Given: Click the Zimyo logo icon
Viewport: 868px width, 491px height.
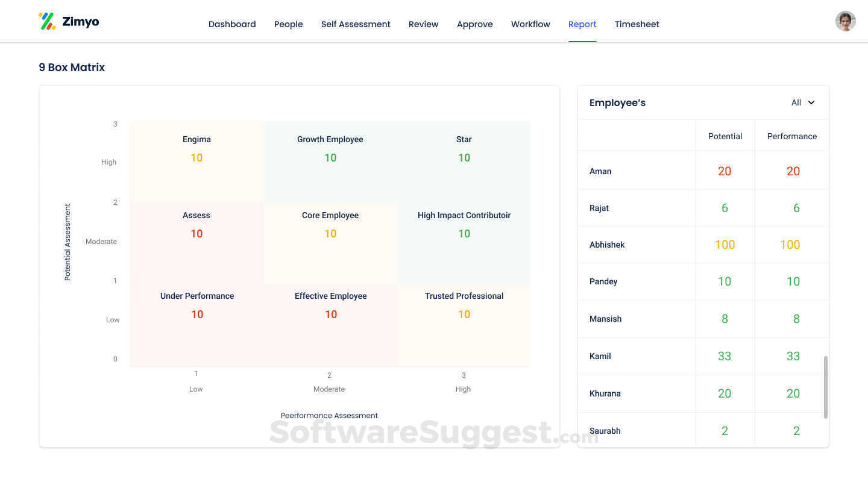Looking at the screenshot, I should pos(48,20).
